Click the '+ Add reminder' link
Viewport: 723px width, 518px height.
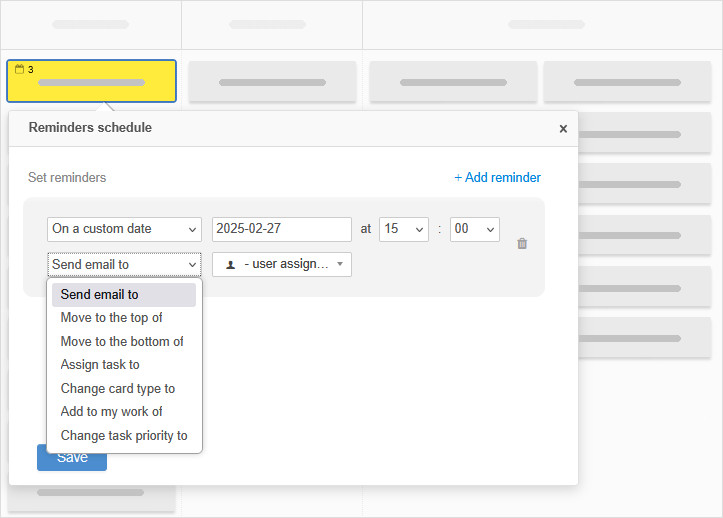point(497,178)
